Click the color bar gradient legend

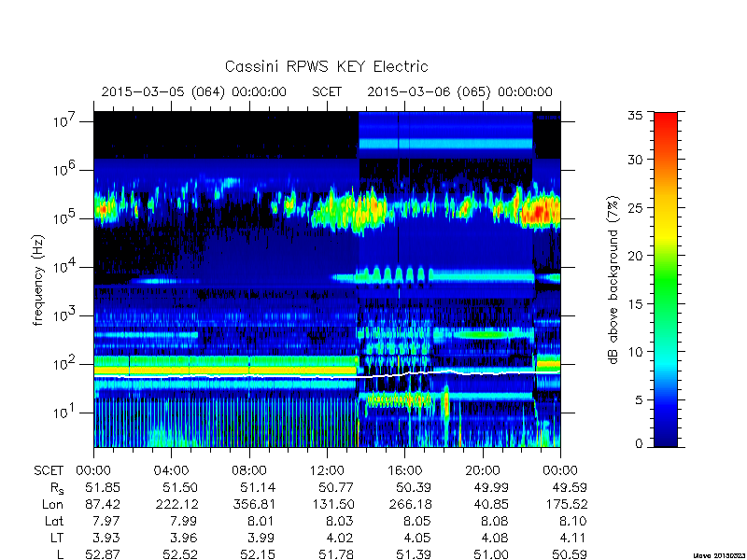(x=666, y=279)
